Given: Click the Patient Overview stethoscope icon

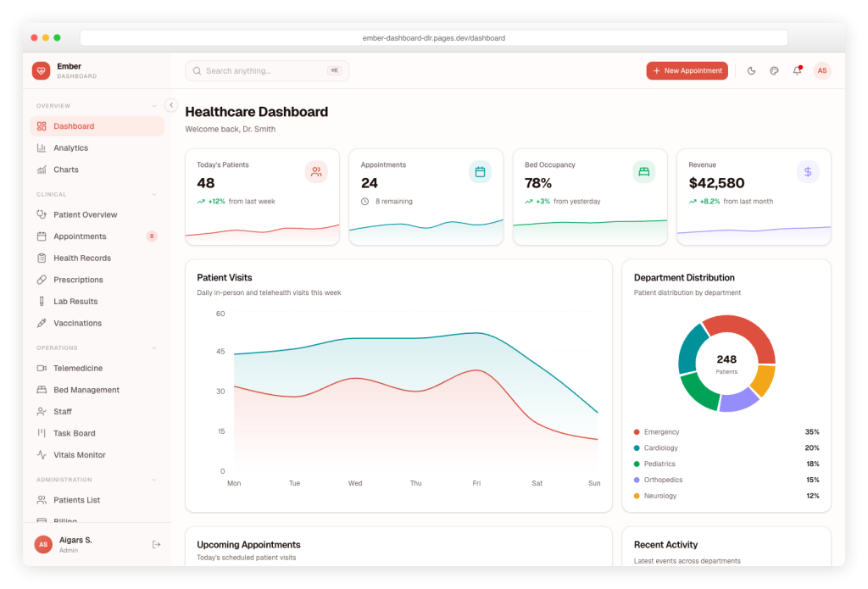Looking at the screenshot, I should (42, 214).
